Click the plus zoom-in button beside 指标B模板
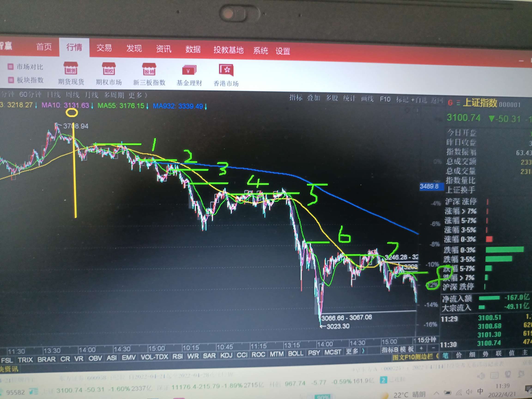The height and width of the screenshot is (399, 532). [x=421, y=348]
